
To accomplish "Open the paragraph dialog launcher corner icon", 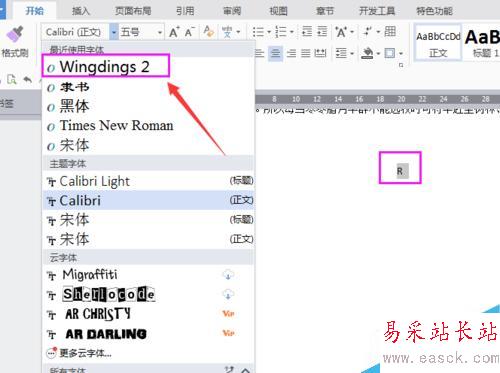I will coord(401,65).
